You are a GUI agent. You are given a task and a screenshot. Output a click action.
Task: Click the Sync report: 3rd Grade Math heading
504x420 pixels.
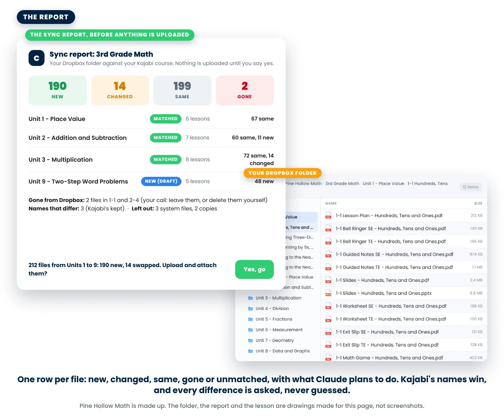(x=101, y=54)
